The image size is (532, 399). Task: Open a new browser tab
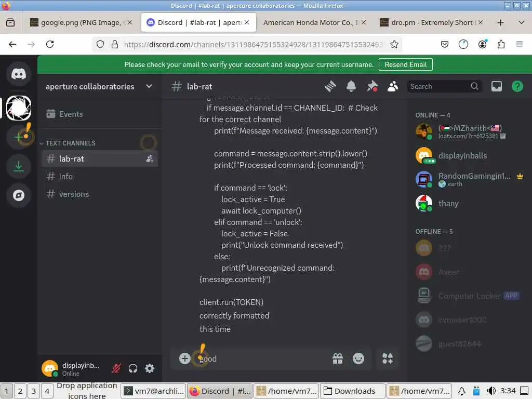[500, 23]
